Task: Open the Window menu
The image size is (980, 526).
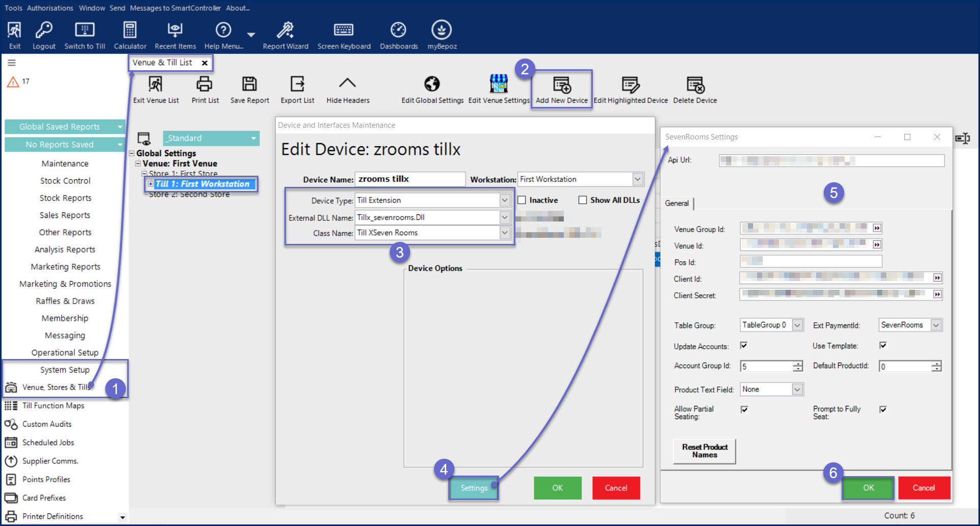Action: (92, 8)
